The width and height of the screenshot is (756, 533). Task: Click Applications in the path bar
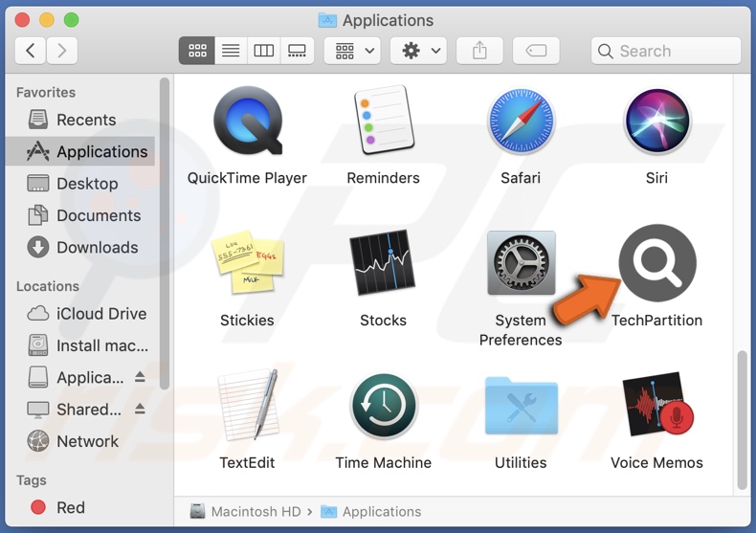point(370,511)
